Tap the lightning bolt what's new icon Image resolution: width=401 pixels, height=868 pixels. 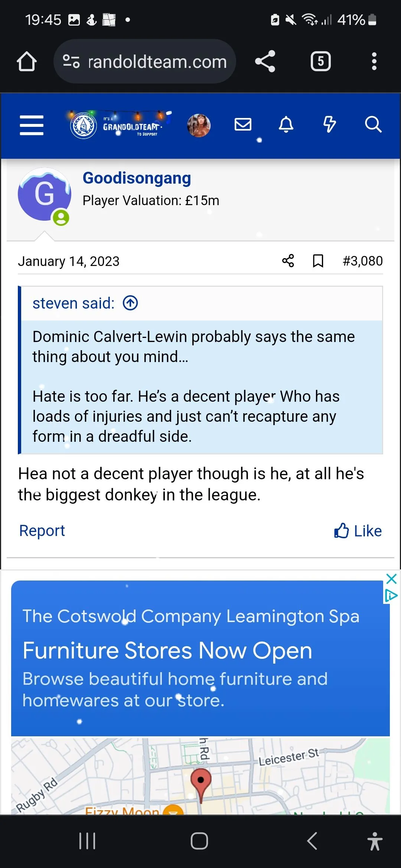click(x=329, y=125)
